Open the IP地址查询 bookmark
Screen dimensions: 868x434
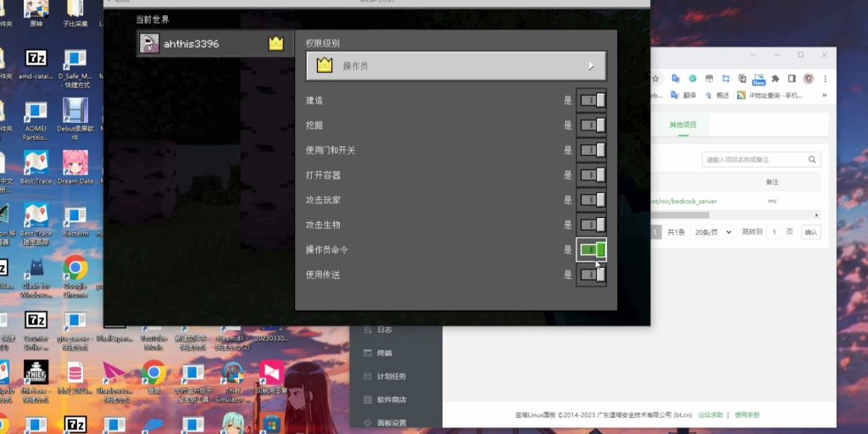[770, 95]
